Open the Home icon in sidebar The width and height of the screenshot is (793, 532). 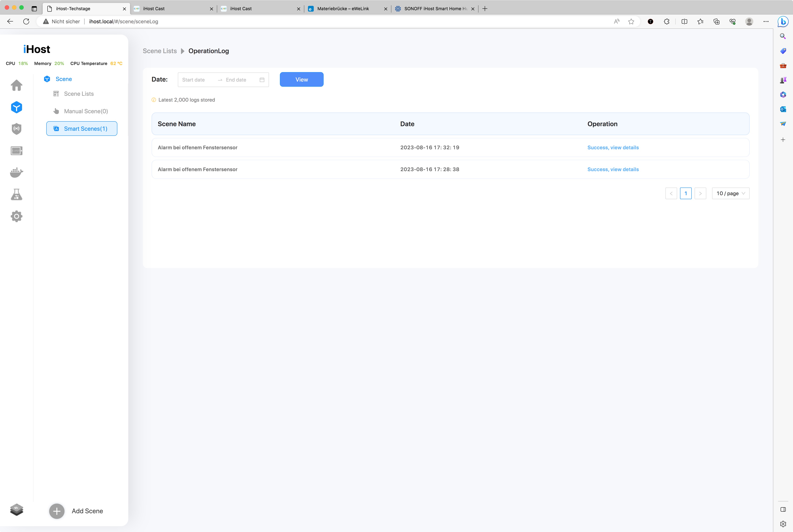tap(16, 85)
